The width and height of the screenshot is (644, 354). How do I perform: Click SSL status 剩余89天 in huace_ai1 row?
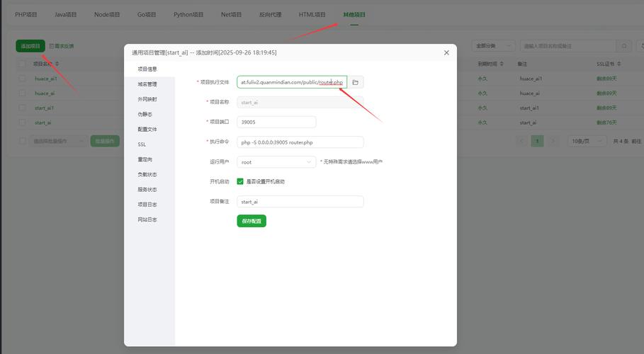(606, 79)
